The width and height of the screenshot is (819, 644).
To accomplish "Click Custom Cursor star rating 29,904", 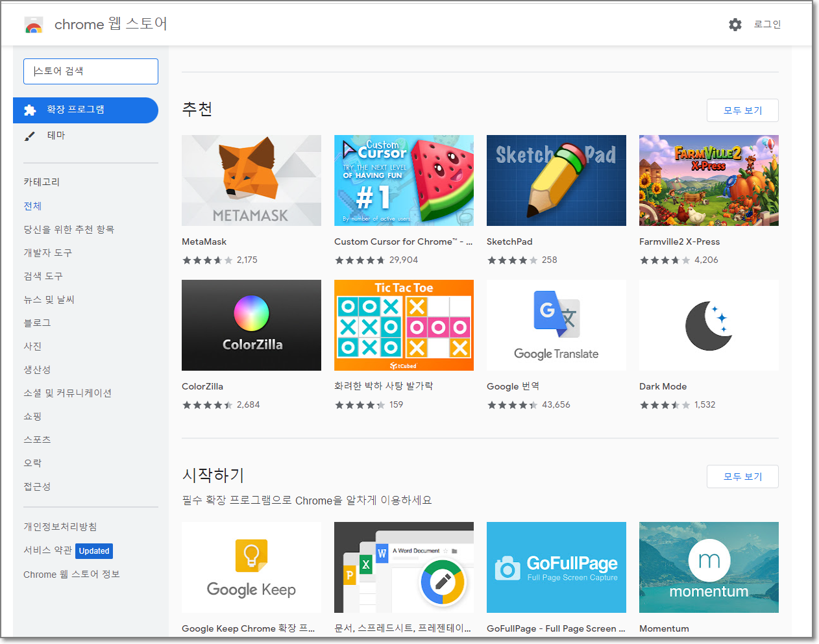I will [x=376, y=260].
